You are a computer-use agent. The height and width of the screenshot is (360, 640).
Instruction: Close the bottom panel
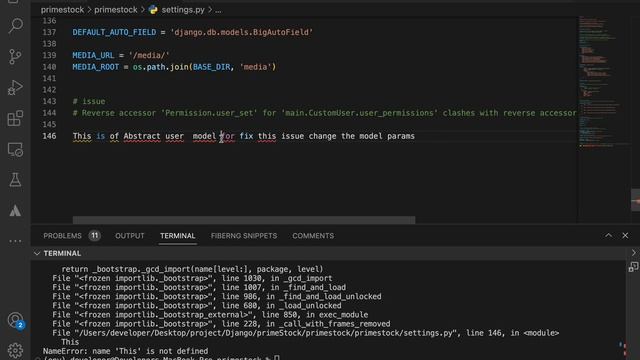[x=625, y=236]
